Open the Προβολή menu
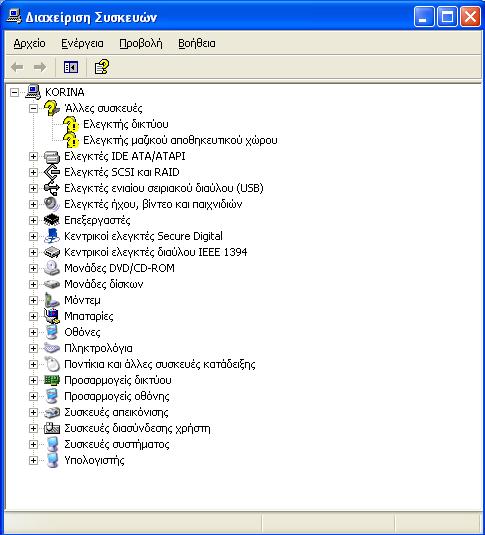 coord(141,44)
